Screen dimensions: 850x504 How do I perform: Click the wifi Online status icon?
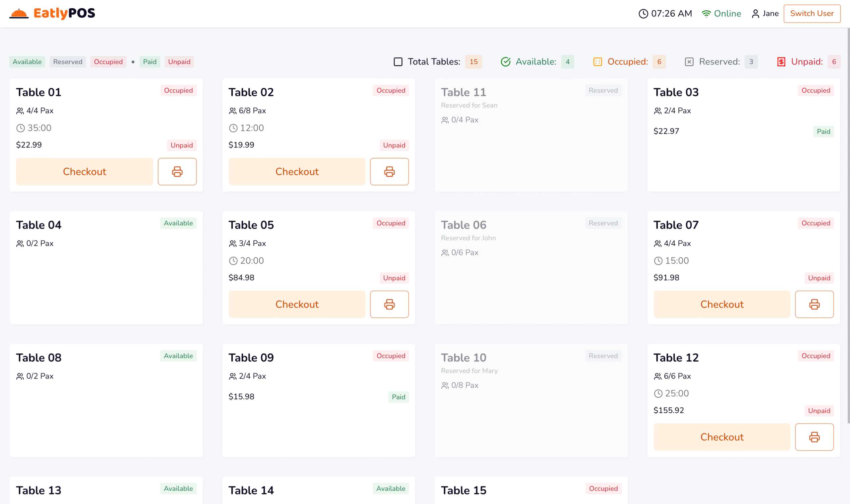(x=706, y=14)
